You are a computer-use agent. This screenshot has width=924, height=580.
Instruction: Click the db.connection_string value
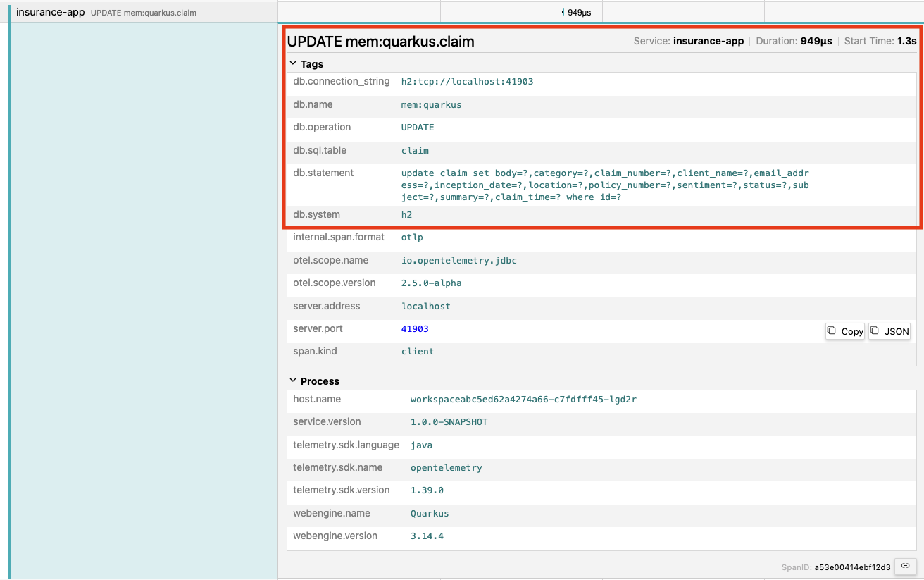tap(467, 82)
